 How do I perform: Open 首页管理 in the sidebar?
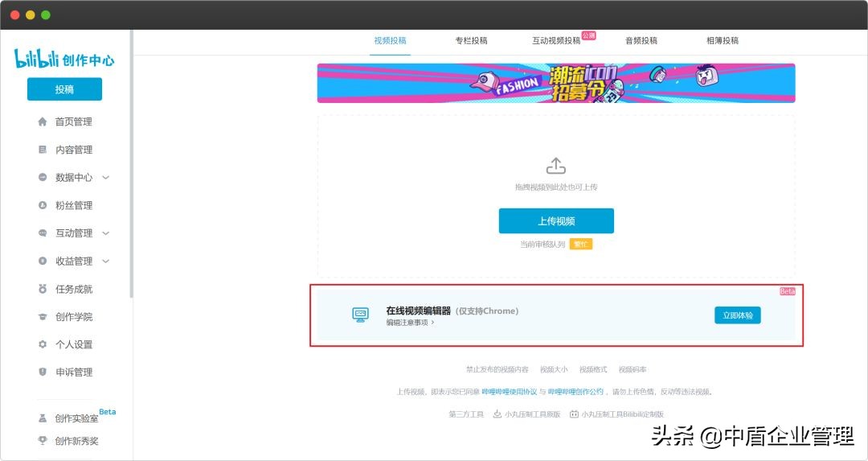click(x=74, y=122)
